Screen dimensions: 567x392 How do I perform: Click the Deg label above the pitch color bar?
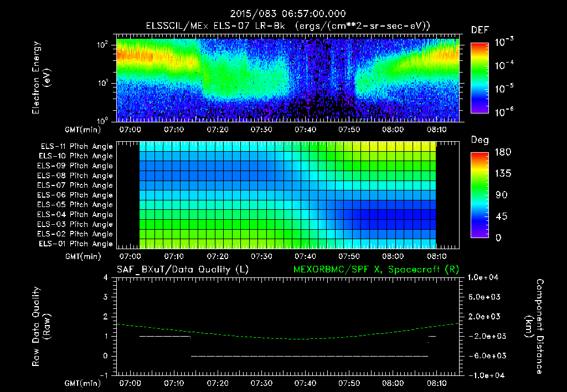(x=480, y=140)
